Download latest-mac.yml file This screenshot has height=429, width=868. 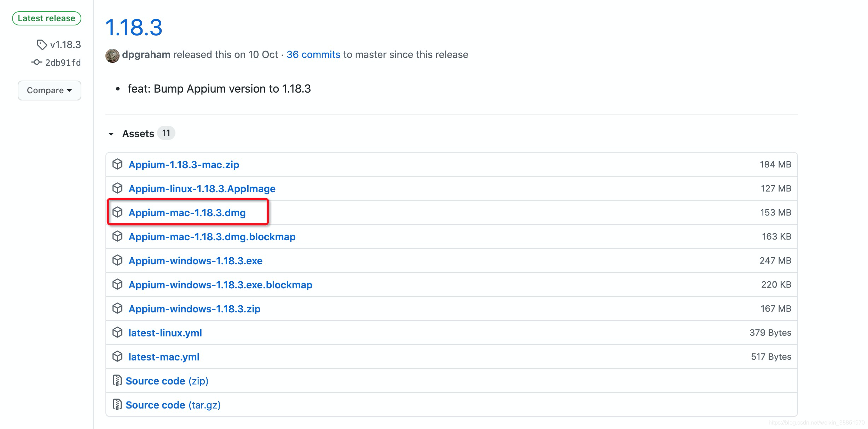[x=163, y=357]
